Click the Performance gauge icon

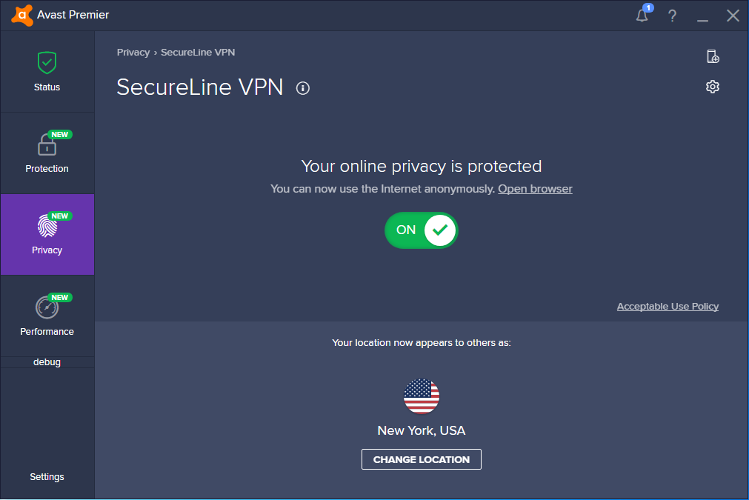pyautogui.click(x=47, y=307)
